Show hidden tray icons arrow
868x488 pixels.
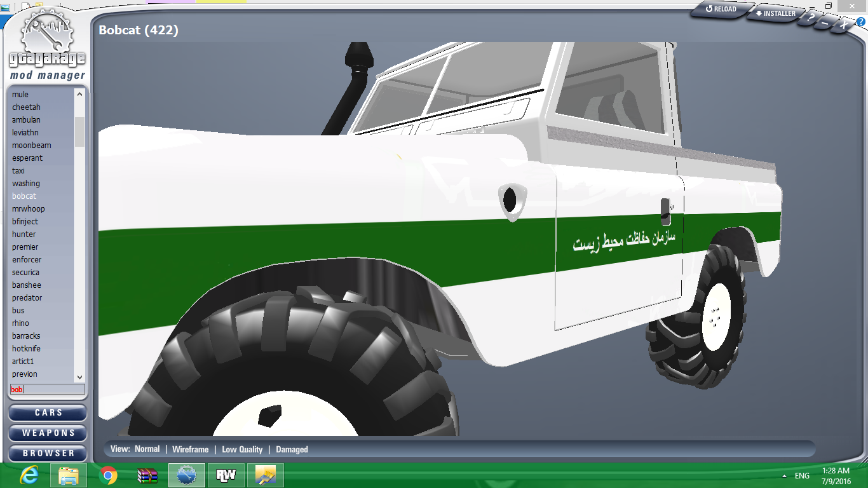click(x=784, y=476)
